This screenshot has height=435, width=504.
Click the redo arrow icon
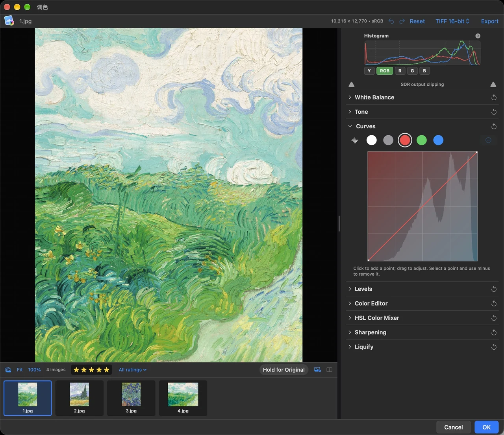click(x=402, y=21)
